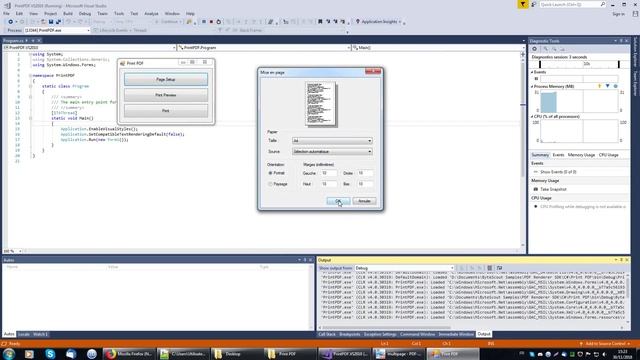Click the Windows Start button
The width and height of the screenshot is (640, 360).
9,354
